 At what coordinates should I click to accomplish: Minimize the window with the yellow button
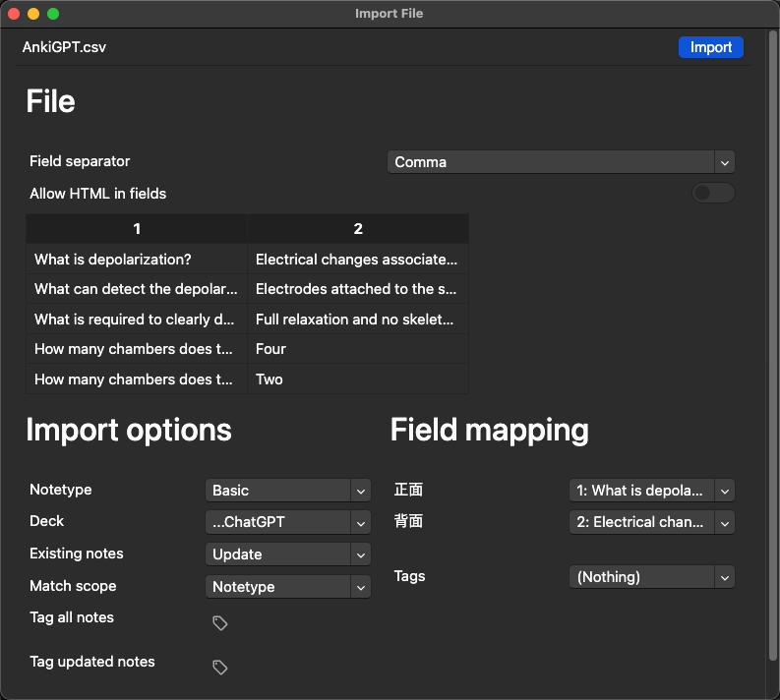click(33, 14)
